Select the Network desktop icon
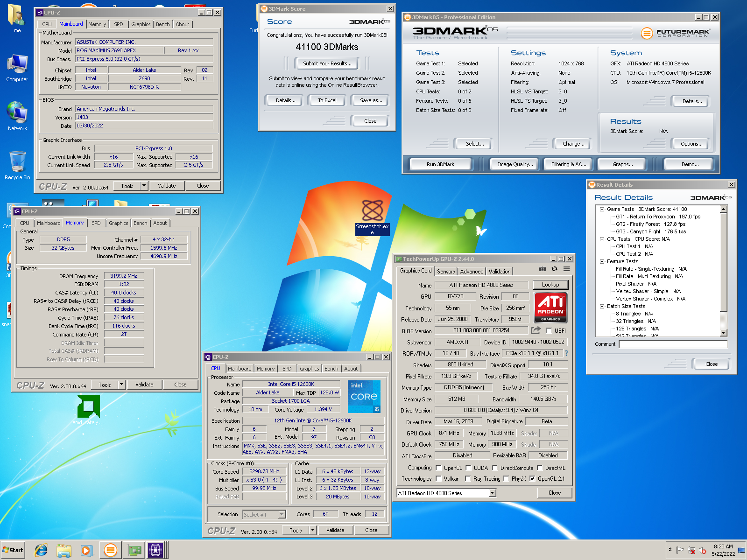747x560 pixels. tap(17, 116)
